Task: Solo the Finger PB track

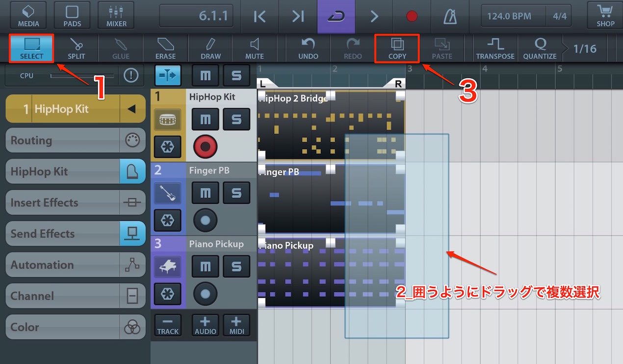Action: coord(236,193)
